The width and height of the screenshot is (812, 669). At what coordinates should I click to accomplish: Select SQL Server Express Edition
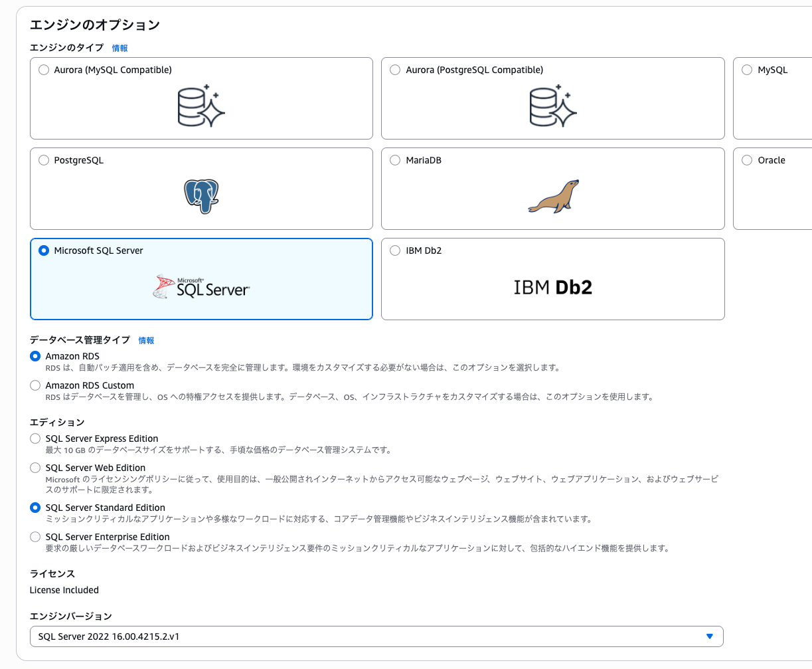(x=35, y=438)
